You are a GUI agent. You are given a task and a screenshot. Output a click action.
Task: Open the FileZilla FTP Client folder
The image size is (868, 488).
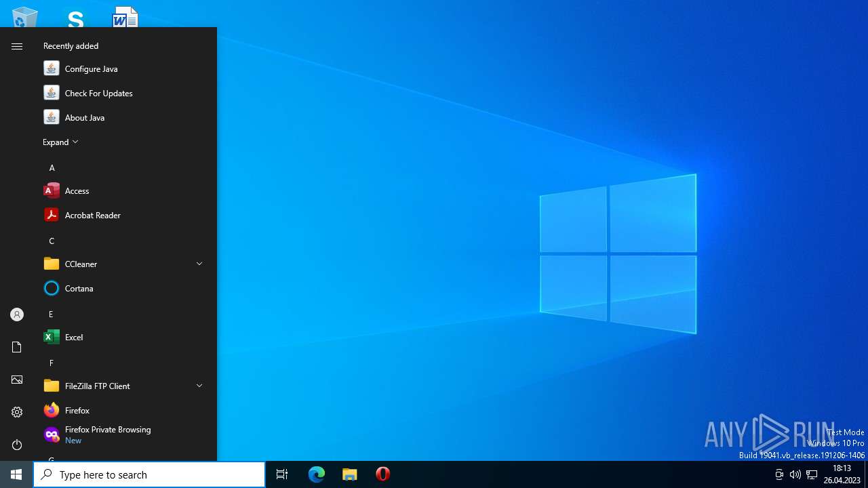(125, 386)
